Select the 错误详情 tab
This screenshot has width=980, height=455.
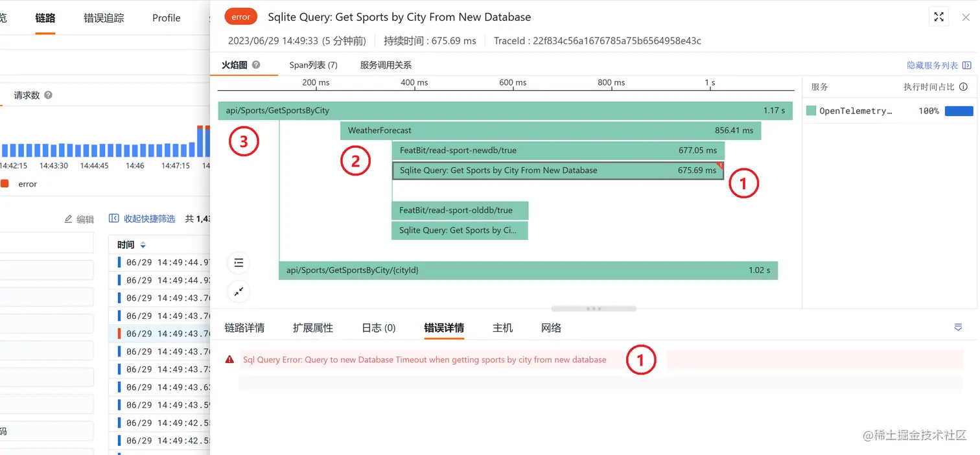tap(444, 328)
